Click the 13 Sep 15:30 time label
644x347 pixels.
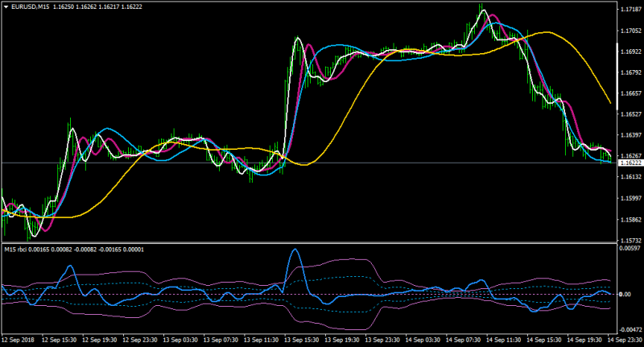301,340
